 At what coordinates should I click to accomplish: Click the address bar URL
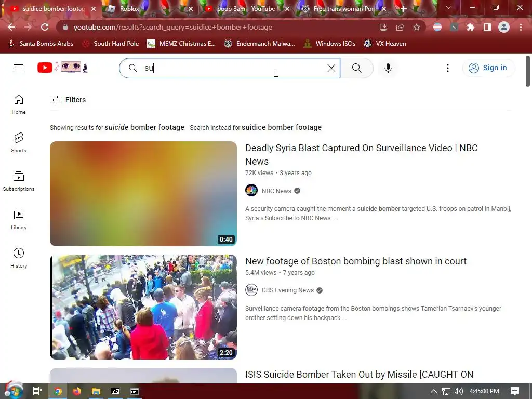[172, 27]
